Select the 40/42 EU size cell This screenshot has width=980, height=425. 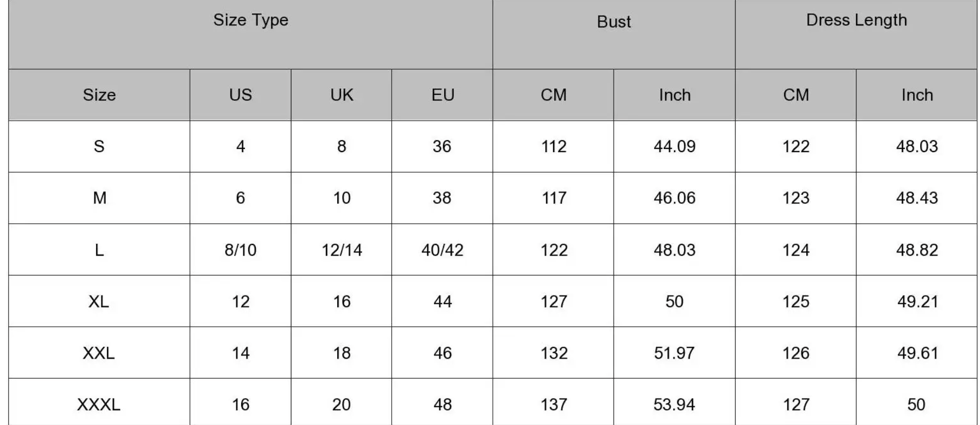coord(443,250)
